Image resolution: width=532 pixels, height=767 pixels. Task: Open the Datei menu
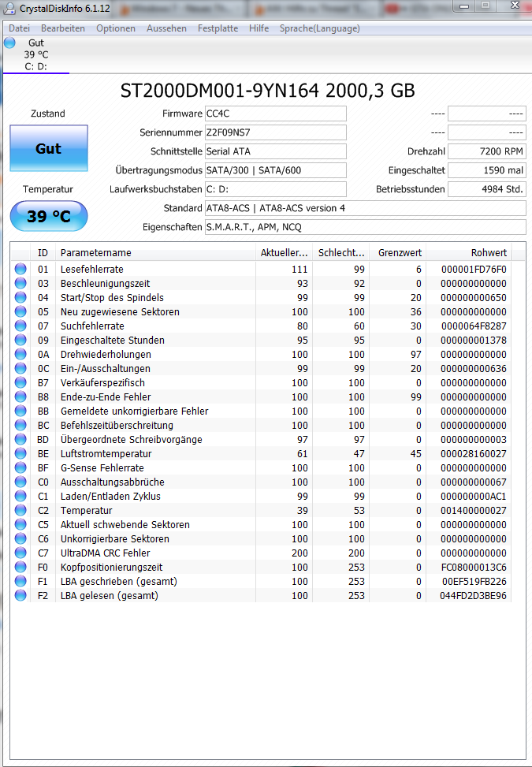tap(20, 28)
